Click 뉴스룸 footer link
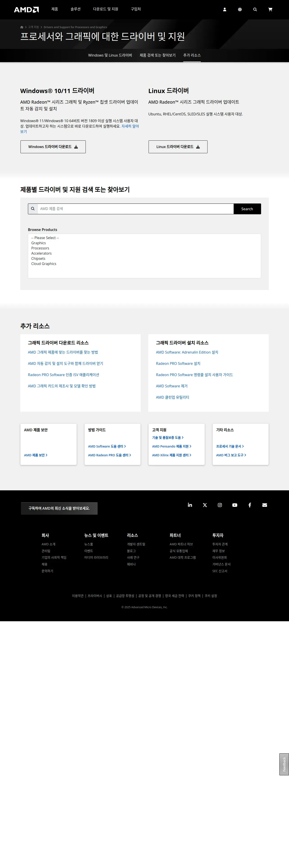The height and width of the screenshot is (868, 289). tap(88, 544)
